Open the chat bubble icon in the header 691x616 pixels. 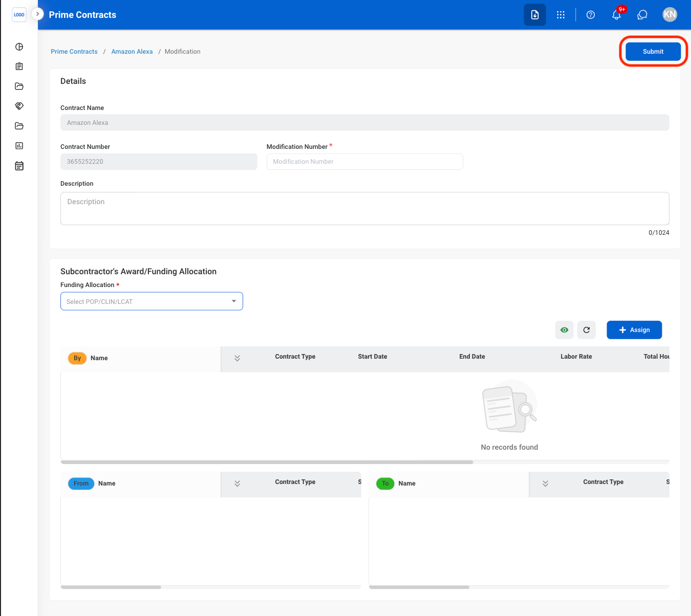pos(642,15)
